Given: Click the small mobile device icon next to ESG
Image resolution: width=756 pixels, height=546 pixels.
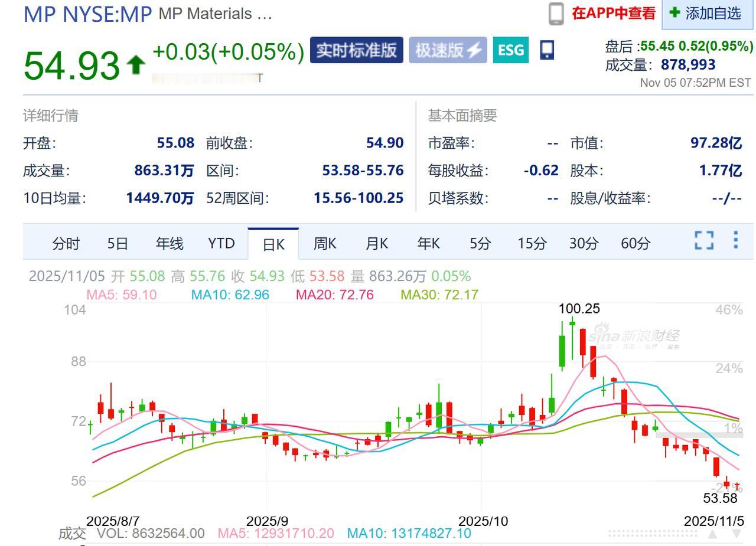Looking at the screenshot, I should tap(546, 50).
